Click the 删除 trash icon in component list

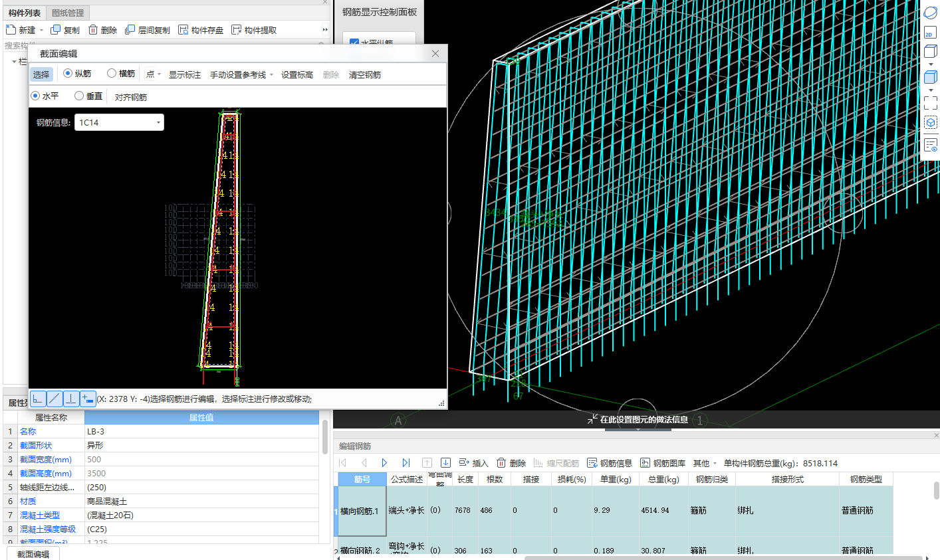[93, 30]
